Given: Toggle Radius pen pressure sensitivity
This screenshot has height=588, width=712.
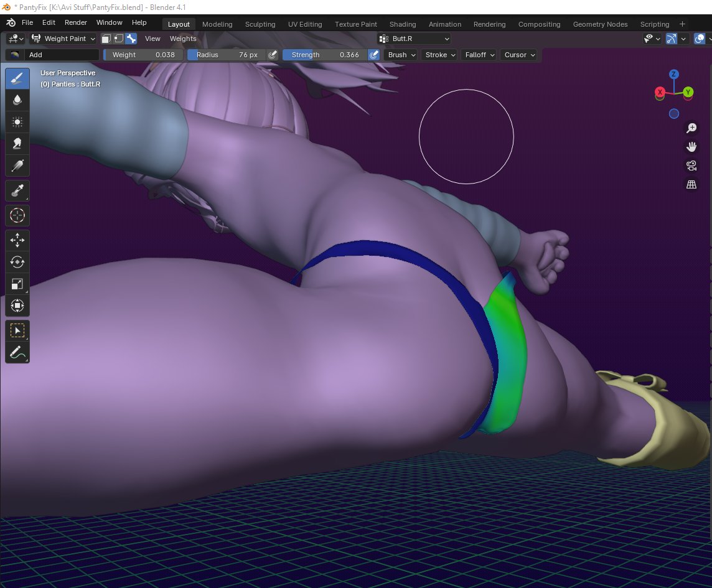Looking at the screenshot, I should click(x=273, y=55).
